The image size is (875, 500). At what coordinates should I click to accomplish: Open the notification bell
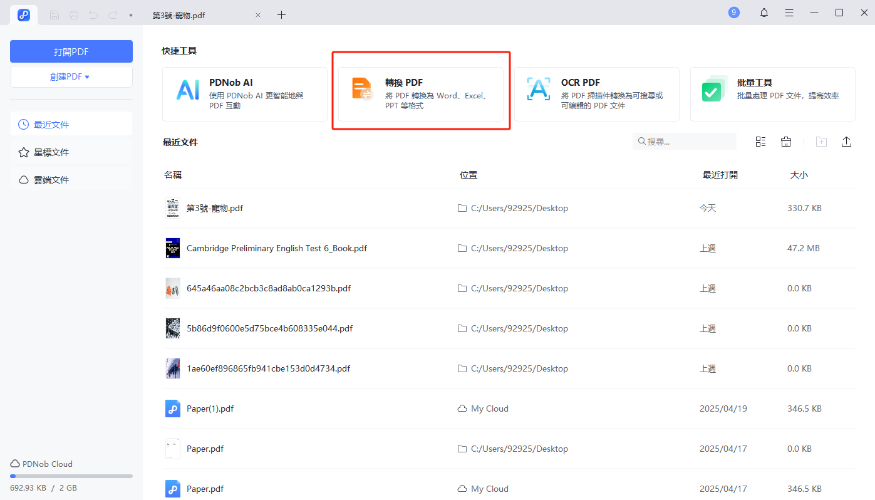click(764, 13)
